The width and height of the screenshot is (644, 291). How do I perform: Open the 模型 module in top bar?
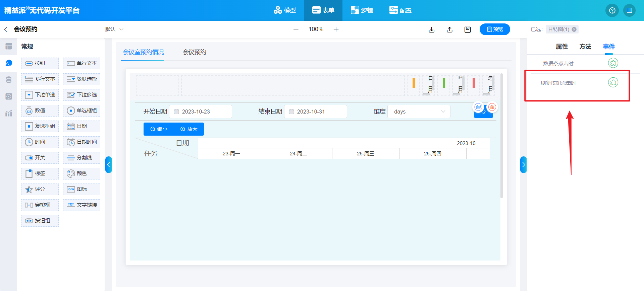[x=284, y=10]
